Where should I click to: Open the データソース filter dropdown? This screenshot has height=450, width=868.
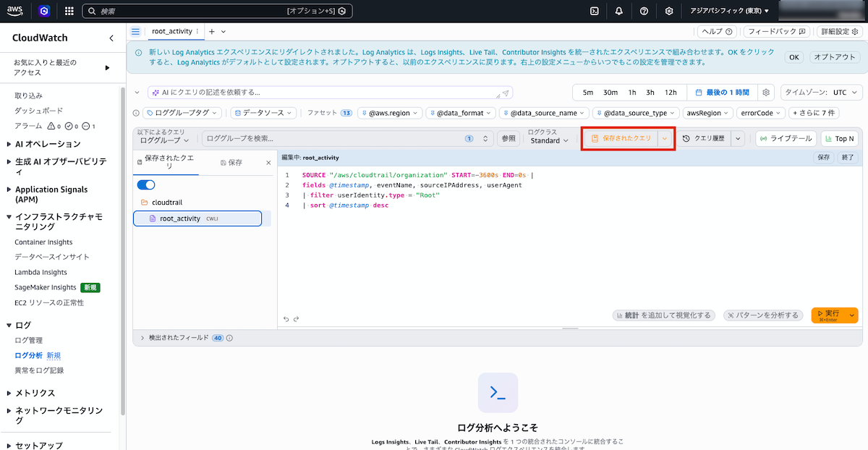coord(263,113)
